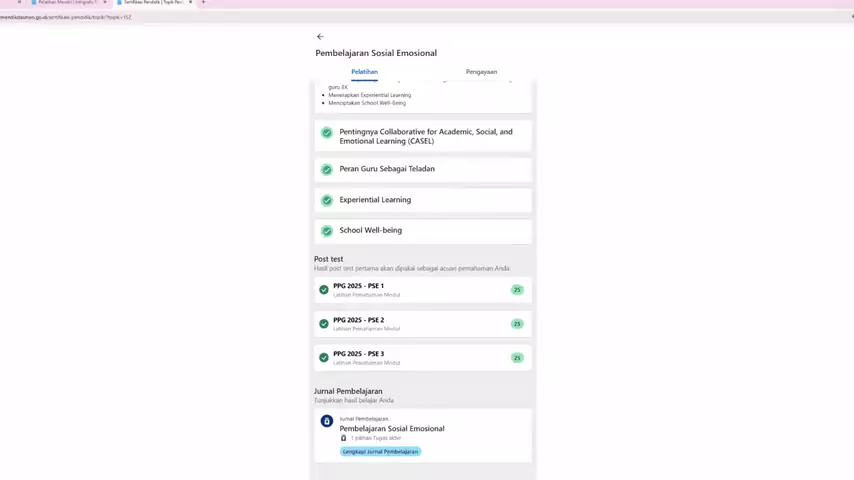Click the green checkmark beside CASEL module

(x=327, y=133)
